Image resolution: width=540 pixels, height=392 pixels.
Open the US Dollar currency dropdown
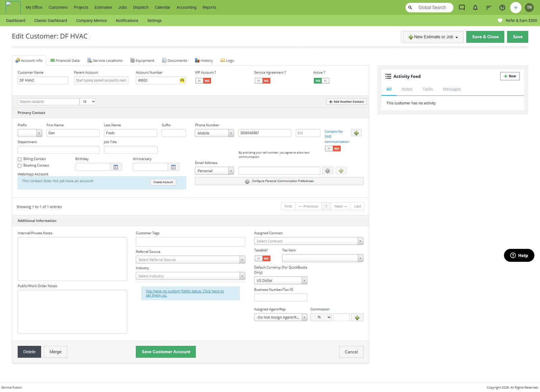[280, 280]
